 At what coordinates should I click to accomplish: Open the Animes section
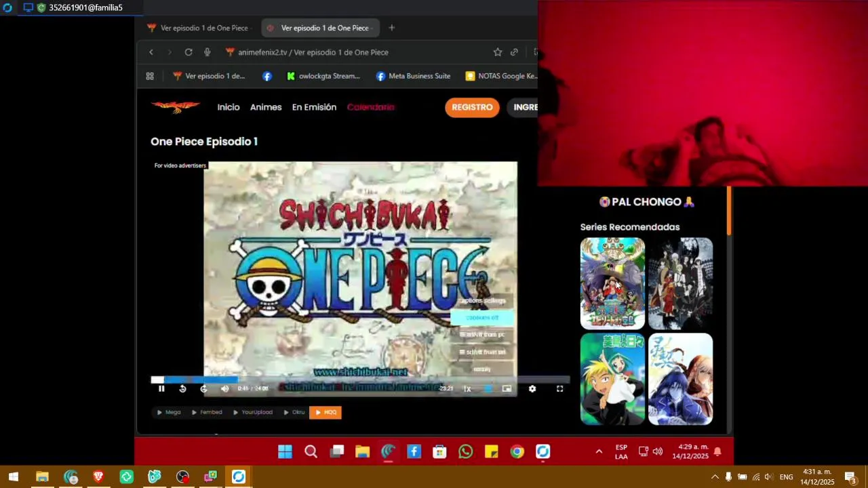pos(266,107)
